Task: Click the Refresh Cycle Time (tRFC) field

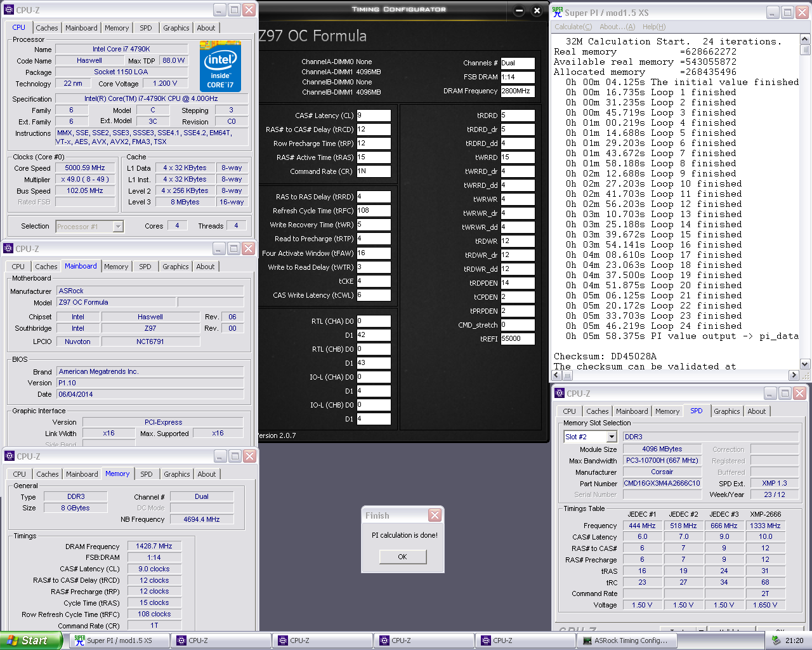Action: pyautogui.click(x=374, y=211)
